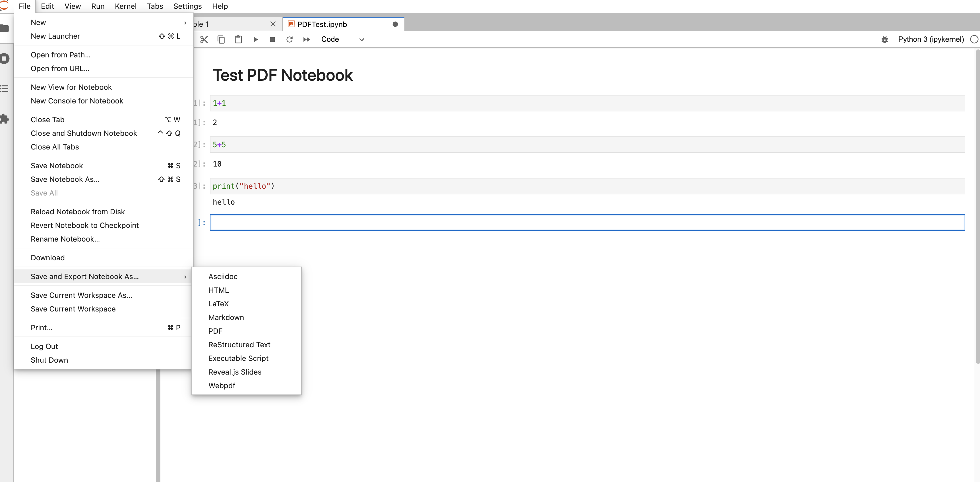Choose Download from File menu
Image resolution: width=980 pixels, height=482 pixels.
coord(104,258)
